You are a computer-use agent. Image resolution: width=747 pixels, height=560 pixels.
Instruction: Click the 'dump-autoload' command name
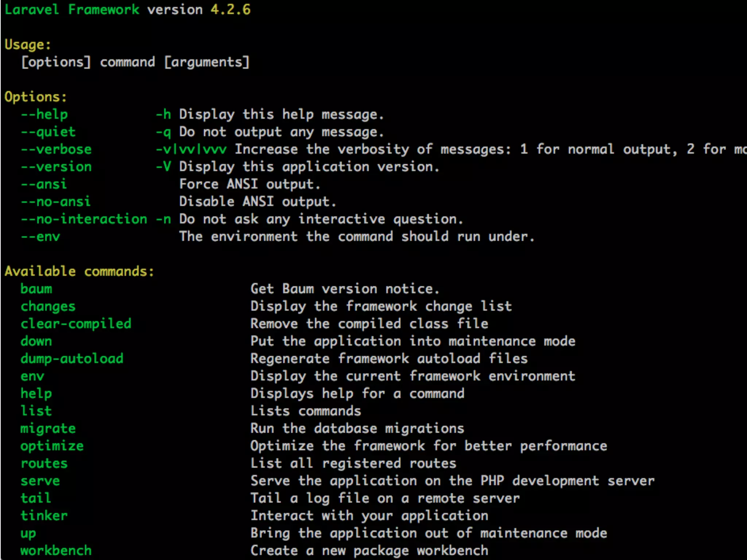coord(72,359)
